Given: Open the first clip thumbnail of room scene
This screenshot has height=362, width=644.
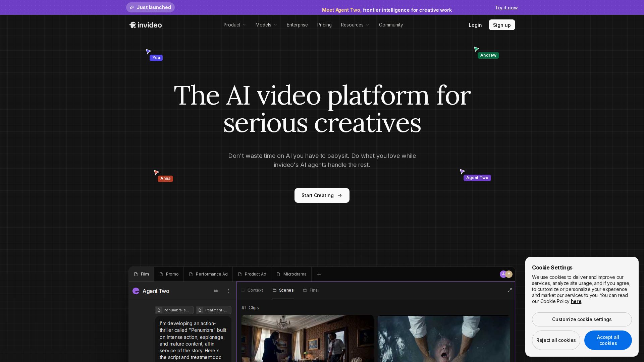Looking at the screenshot, I should [308, 339].
